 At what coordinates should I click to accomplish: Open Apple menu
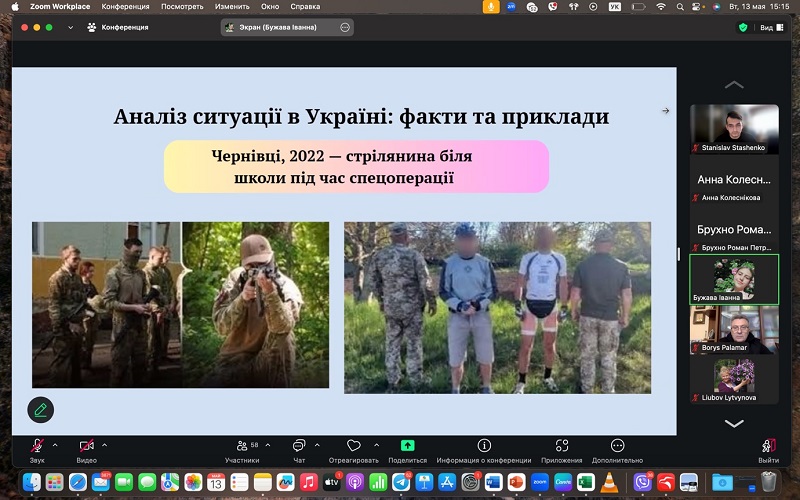coord(15,7)
